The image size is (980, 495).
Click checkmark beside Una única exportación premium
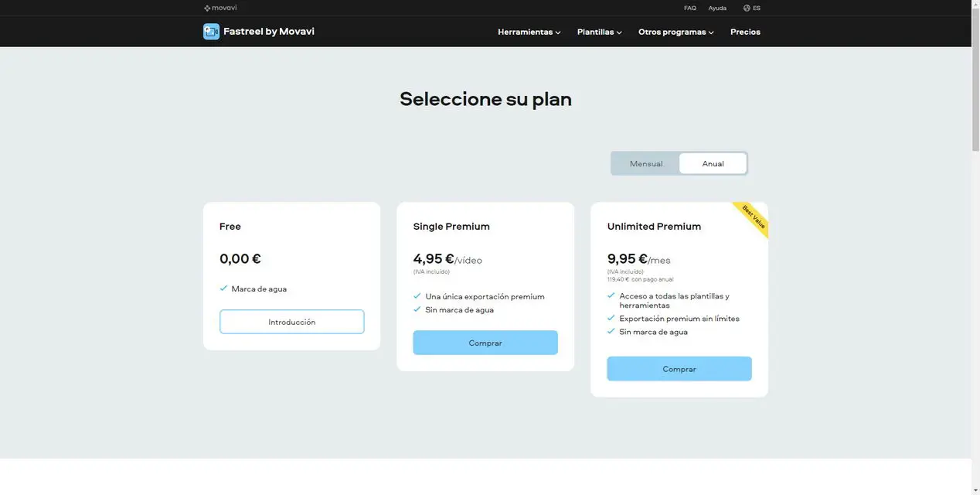coord(417,296)
